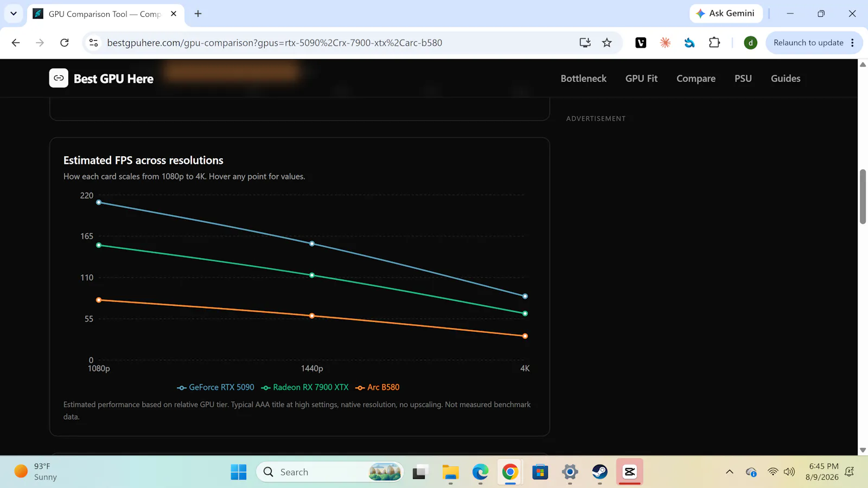The width and height of the screenshot is (868, 488).
Task: Click the Best GPU Here logo icon
Action: click(59, 78)
